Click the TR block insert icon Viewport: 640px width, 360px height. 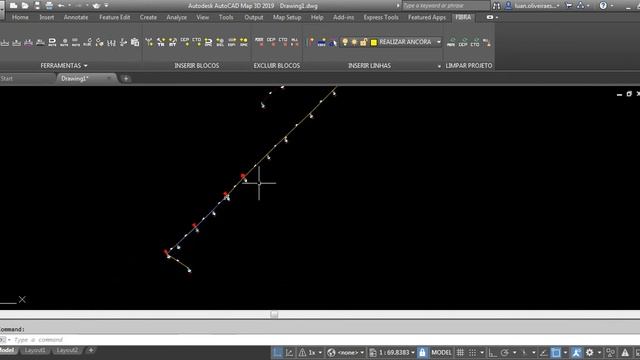click(161, 42)
